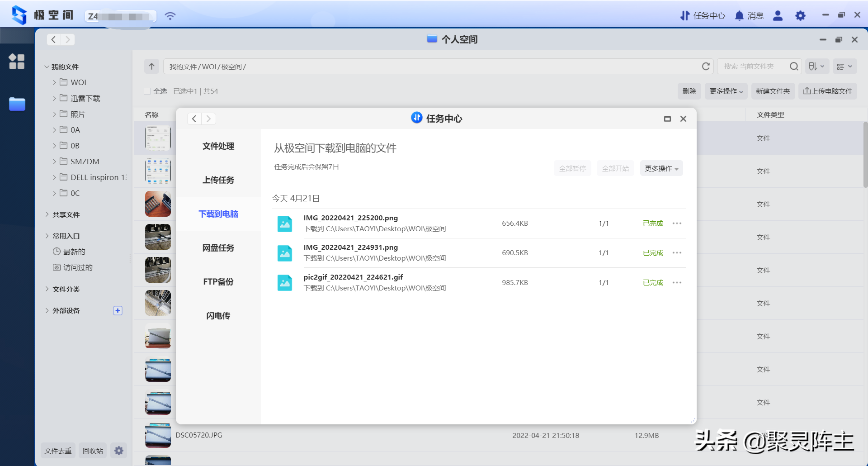Collapse the 我的文件 tree node
The height and width of the screenshot is (466, 868).
pos(47,67)
